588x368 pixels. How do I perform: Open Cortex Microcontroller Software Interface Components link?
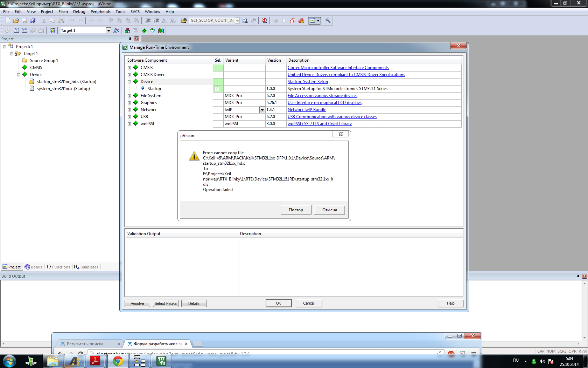pyautogui.click(x=338, y=68)
